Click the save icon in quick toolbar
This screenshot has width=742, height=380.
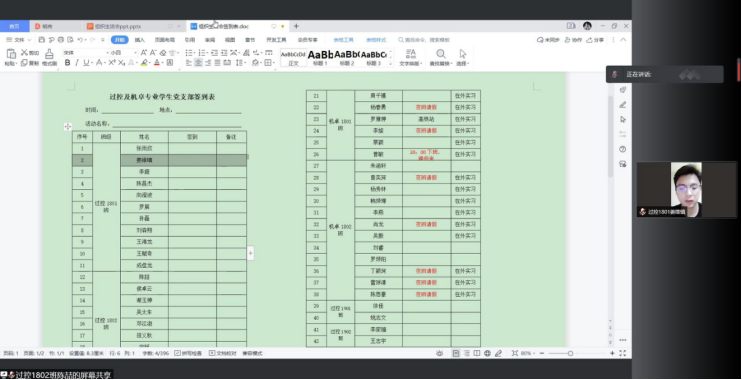42,40
